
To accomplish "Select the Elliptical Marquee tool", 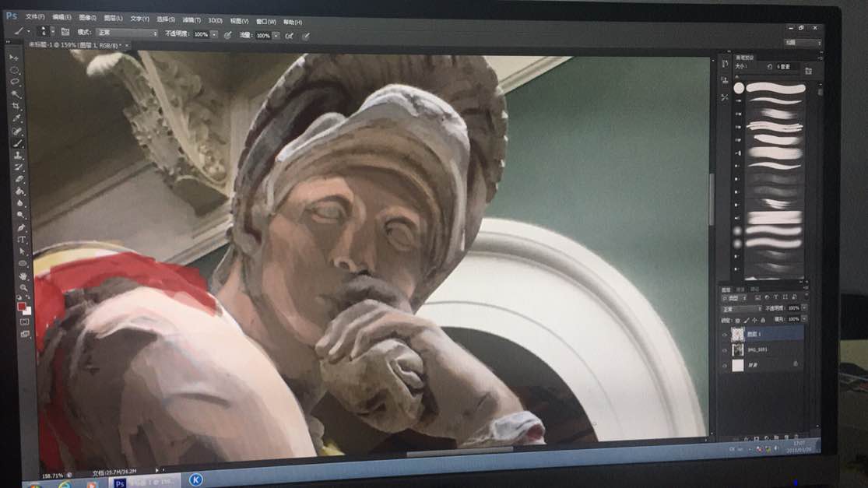I will pyautogui.click(x=14, y=70).
